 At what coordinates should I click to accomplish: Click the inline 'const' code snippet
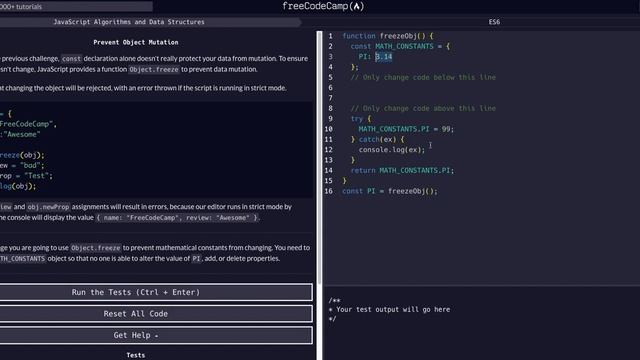(x=71, y=59)
